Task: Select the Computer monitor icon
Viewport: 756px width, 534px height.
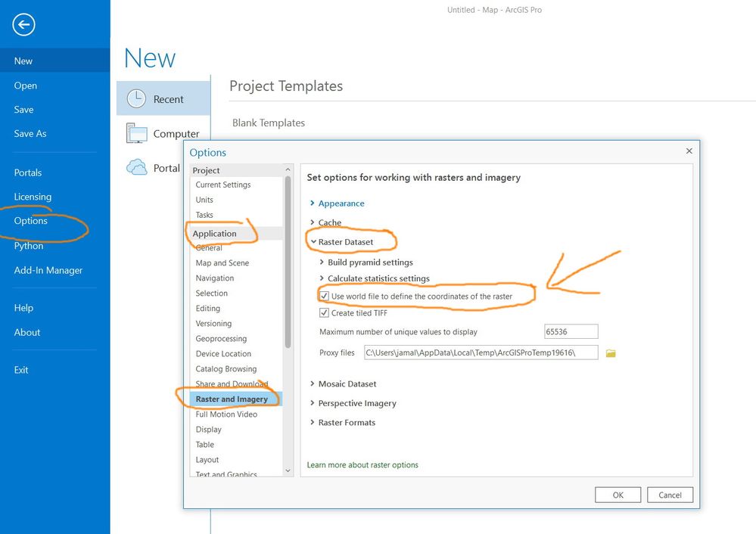Action: (x=136, y=133)
